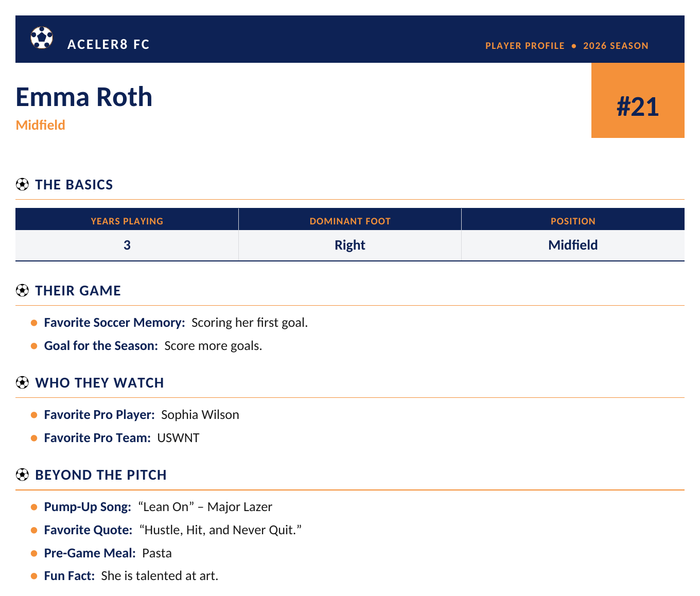This screenshot has width=700, height=596.
Task: Click the soccer ball icon beside Their Game
Action: click(22, 290)
